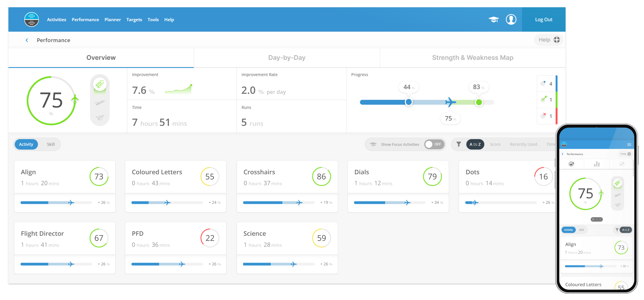
Task: Click the 44% progress slider handle
Action: point(409,102)
